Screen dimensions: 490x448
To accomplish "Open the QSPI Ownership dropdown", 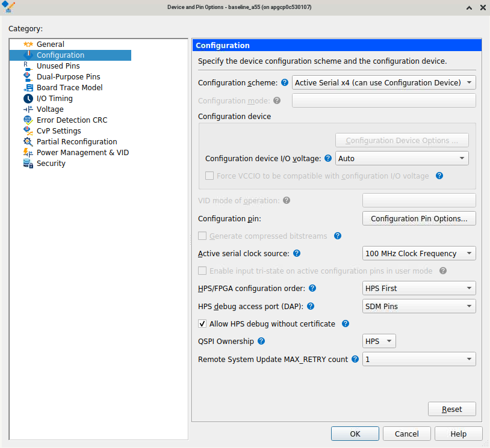I will click(379, 341).
